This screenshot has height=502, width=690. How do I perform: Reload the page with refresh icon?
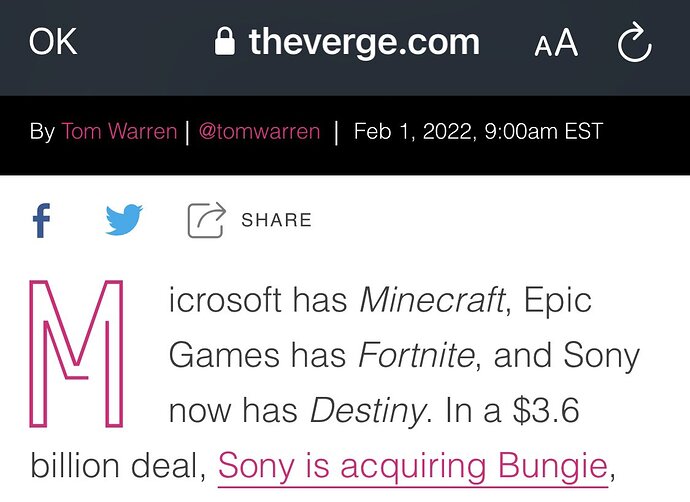(x=635, y=42)
